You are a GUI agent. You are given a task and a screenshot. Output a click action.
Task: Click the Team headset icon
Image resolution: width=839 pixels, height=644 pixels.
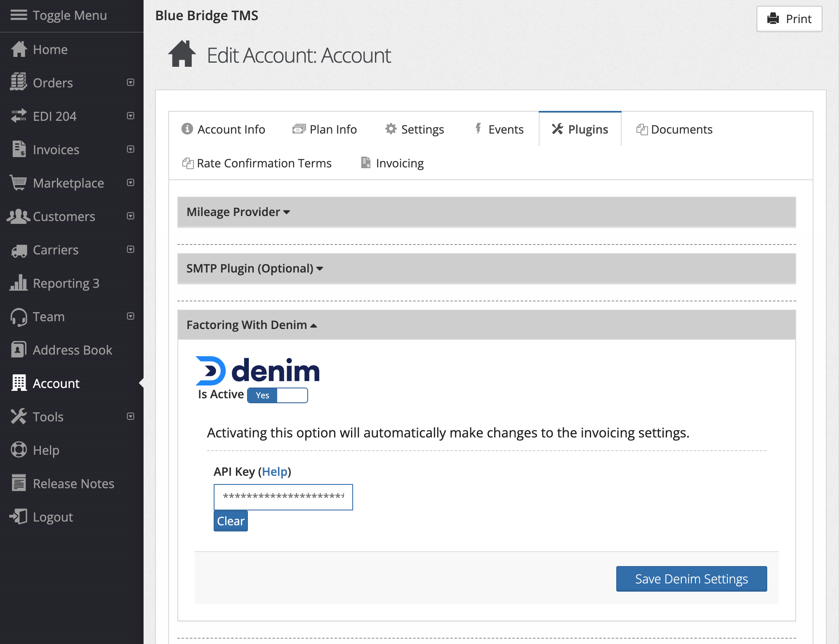(x=19, y=317)
